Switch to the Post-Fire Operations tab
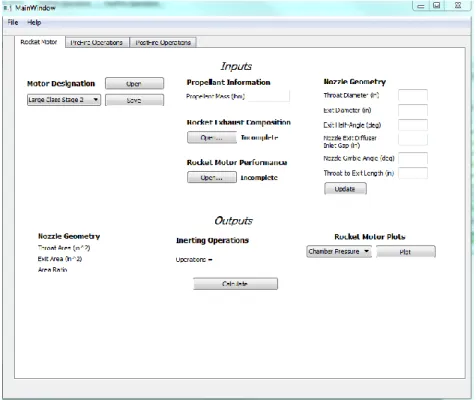This screenshot has height=400, width=476. point(163,43)
